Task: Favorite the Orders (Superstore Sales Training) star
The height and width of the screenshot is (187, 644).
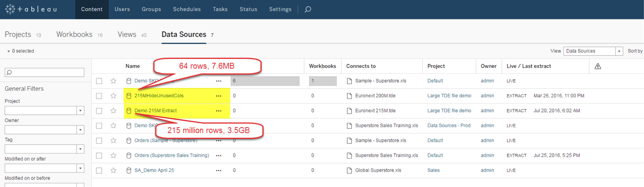Action: (114, 156)
